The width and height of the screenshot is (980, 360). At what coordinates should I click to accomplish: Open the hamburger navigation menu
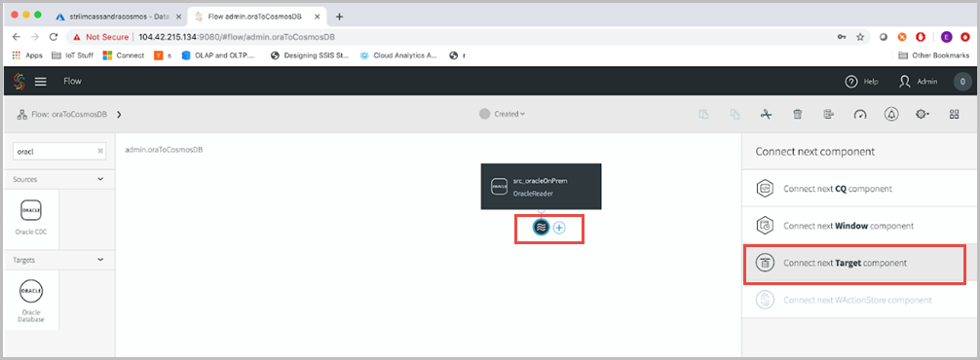coord(41,81)
